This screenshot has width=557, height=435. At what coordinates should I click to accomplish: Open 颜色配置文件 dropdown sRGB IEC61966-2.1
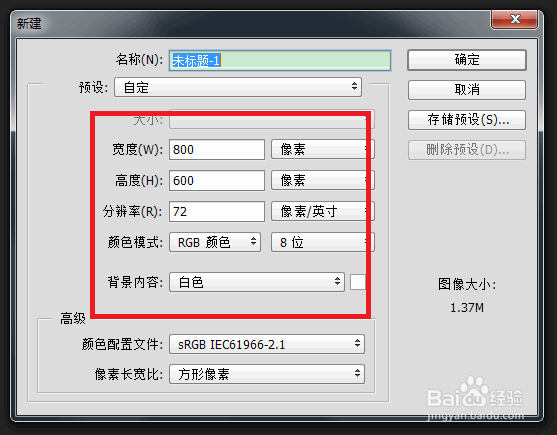pos(267,344)
